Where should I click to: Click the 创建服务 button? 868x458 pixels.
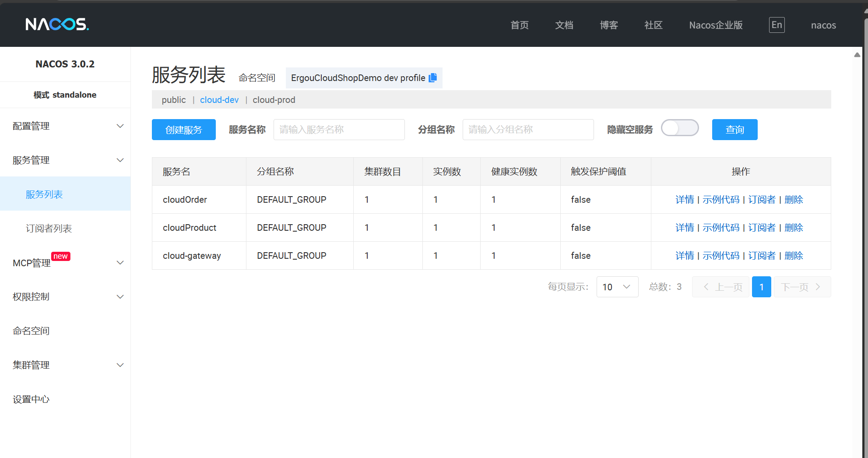(184, 130)
